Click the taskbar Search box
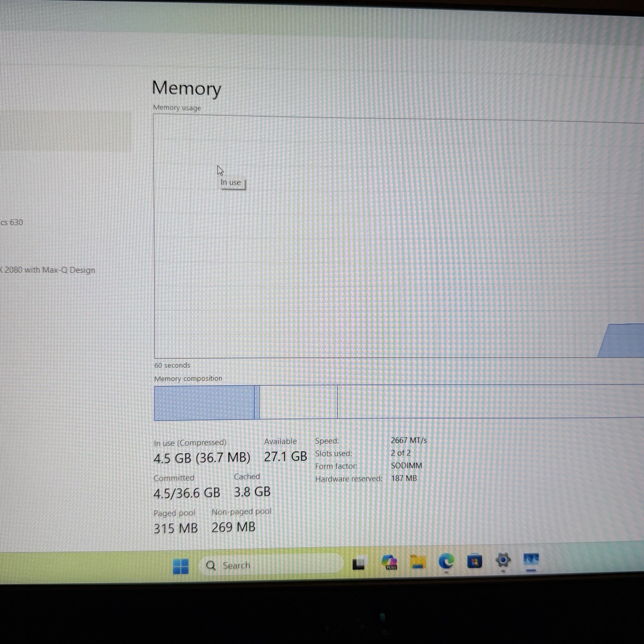Screen dimensions: 644x644 (270, 565)
